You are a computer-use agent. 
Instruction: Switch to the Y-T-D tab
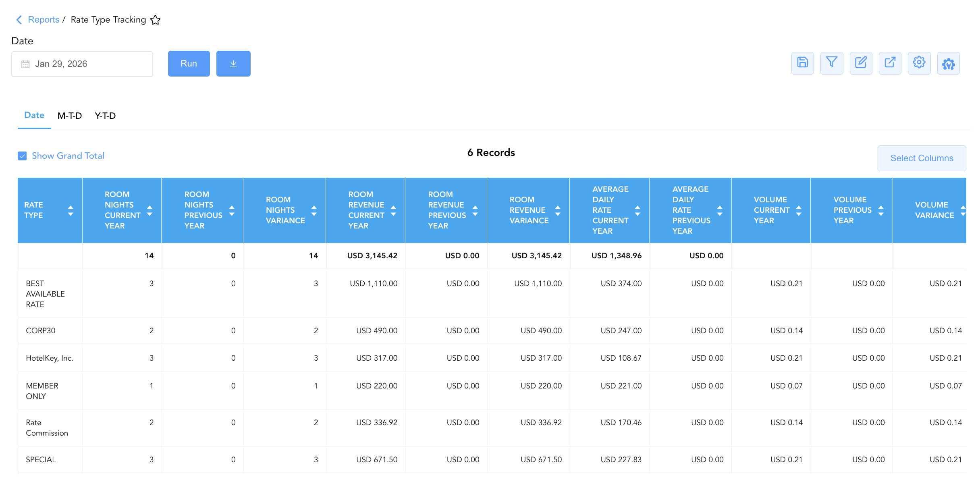point(105,116)
